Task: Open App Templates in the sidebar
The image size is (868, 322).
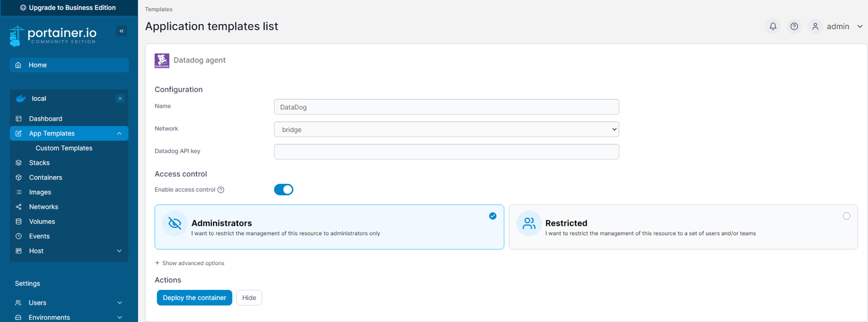Action: point(69,133)
